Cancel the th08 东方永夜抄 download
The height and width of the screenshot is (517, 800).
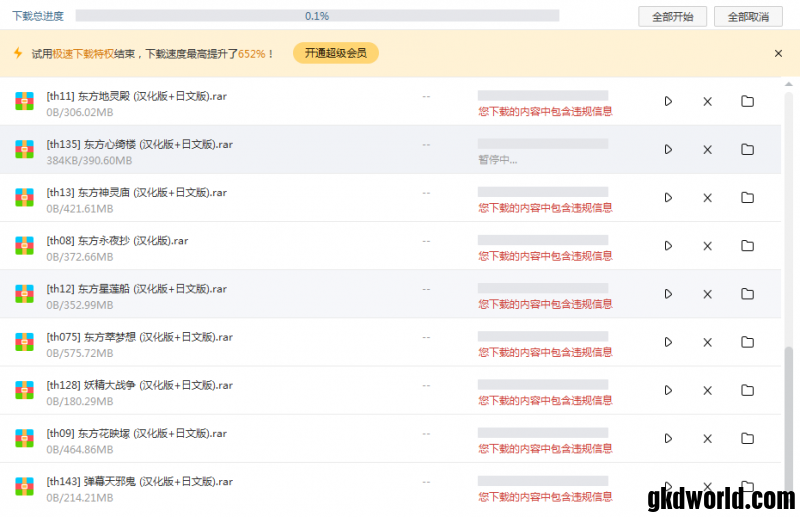tap(707, 246)
